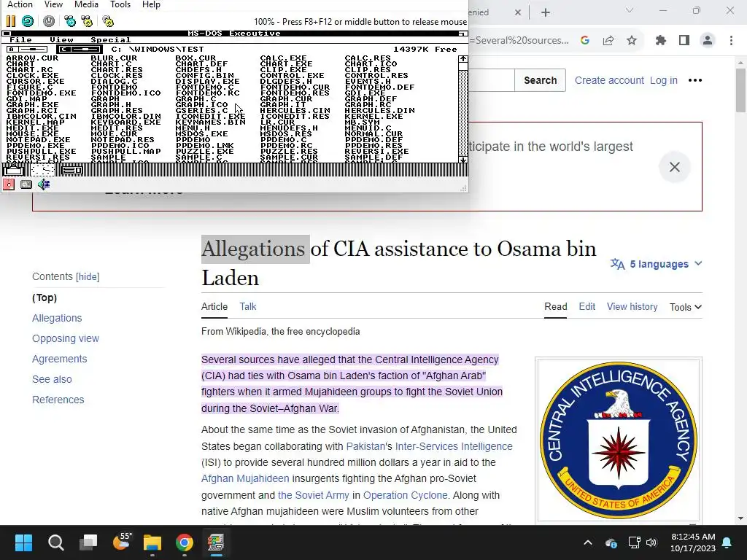Toggle Chrome side panel icon
747x560 pixels.
684,41
